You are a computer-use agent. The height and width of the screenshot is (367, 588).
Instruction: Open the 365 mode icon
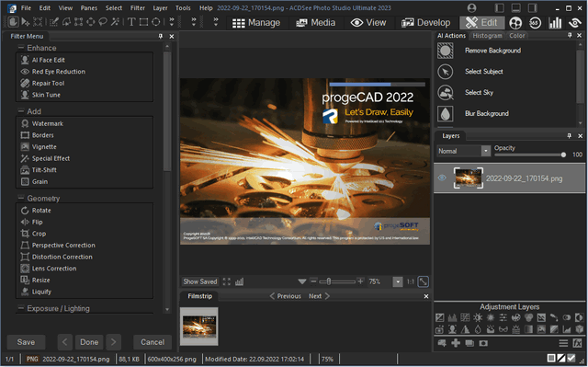pos(535,23)
